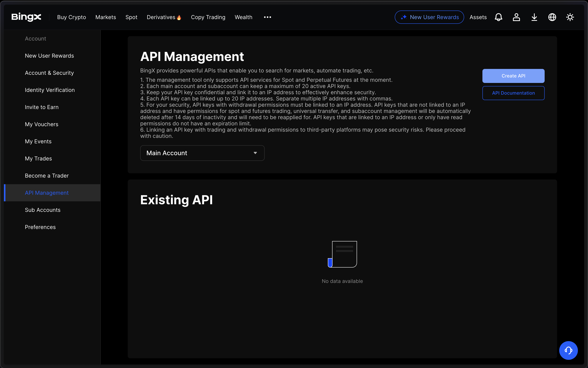The height and width of the screenshot is (368, 588).
Task: Open the Spot menu
Action: tap(131, 17)
